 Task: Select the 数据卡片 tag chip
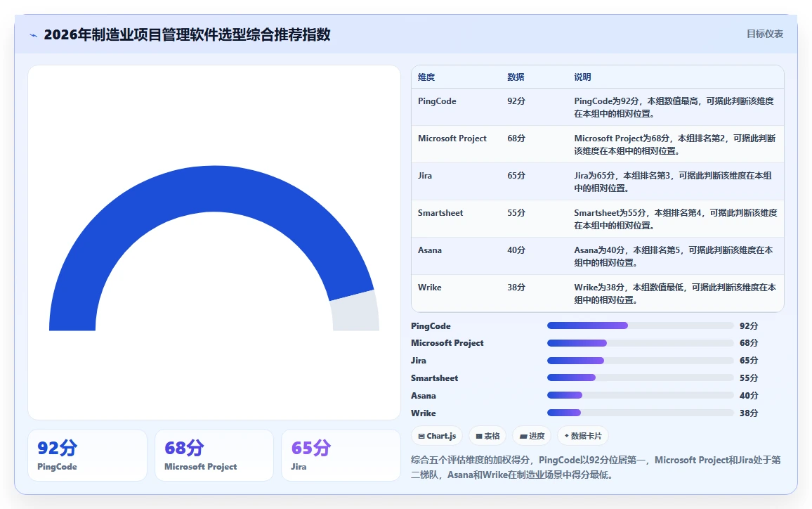pos(583,436)
